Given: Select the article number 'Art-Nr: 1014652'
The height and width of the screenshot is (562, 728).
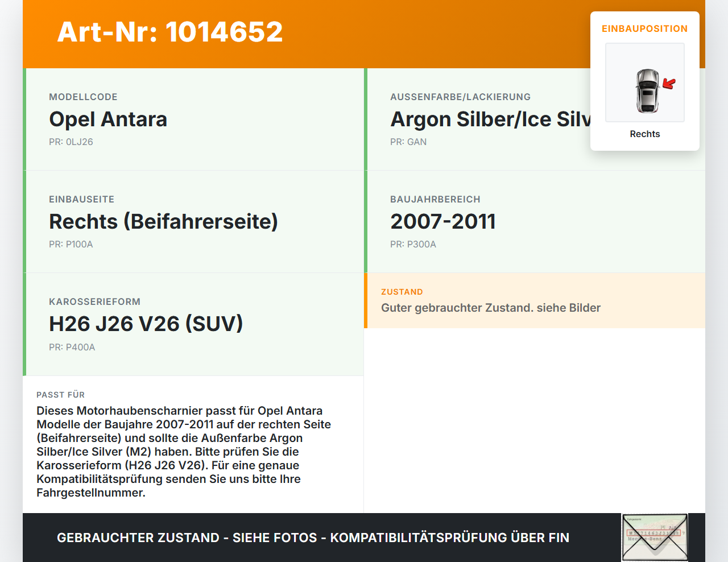Looking at the screenshot, I should click(169, 32).
